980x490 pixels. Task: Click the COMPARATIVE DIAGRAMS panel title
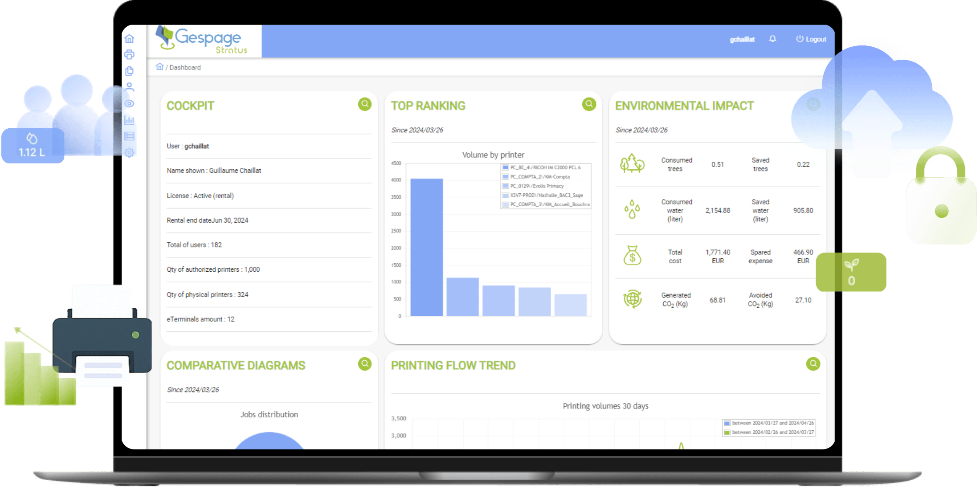coord(236,366)
